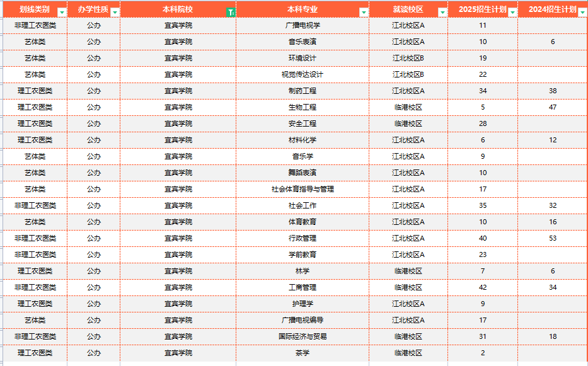588x366 pixels.
Task: Open the 办学性质 column filter dropdown
Action: (115, 13)
